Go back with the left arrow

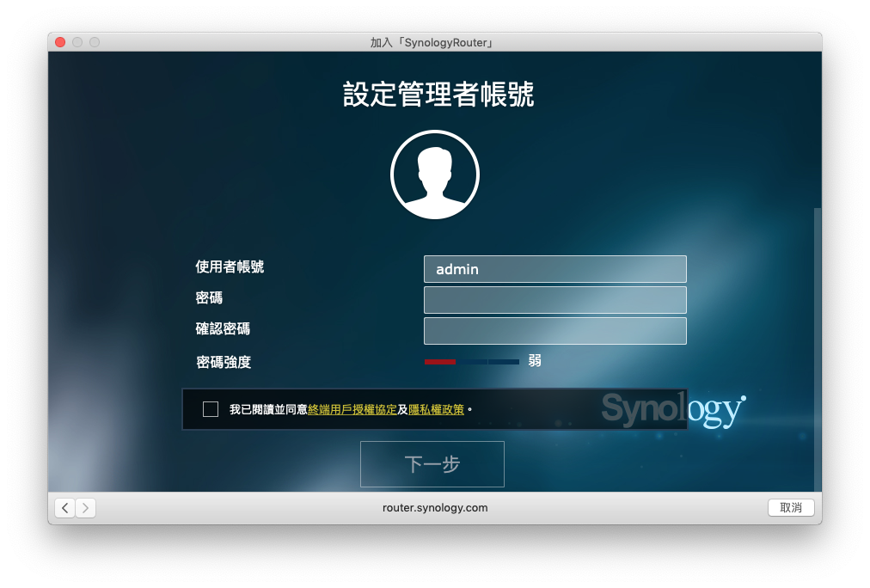(x=65, y=507)
